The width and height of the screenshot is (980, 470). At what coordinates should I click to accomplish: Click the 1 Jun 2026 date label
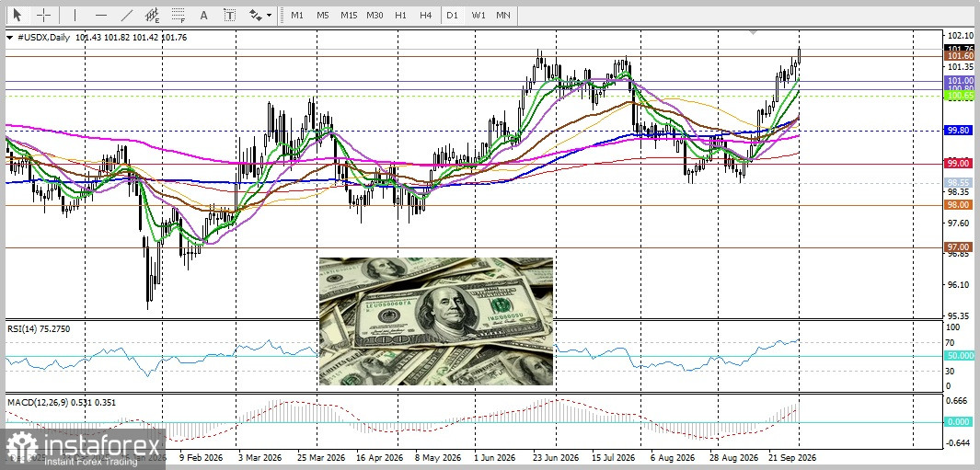494,457
